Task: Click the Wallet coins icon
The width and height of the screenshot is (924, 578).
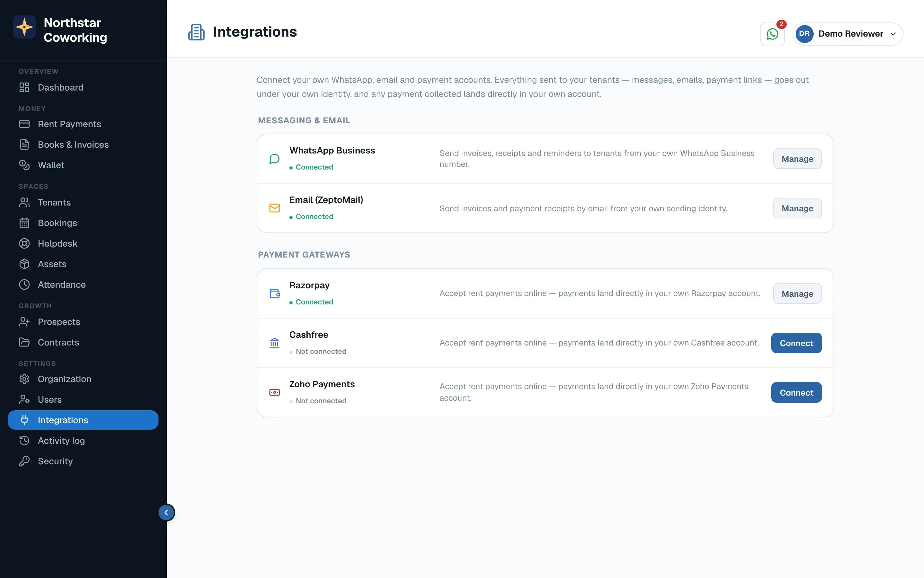Action: [x=24, y=165]
